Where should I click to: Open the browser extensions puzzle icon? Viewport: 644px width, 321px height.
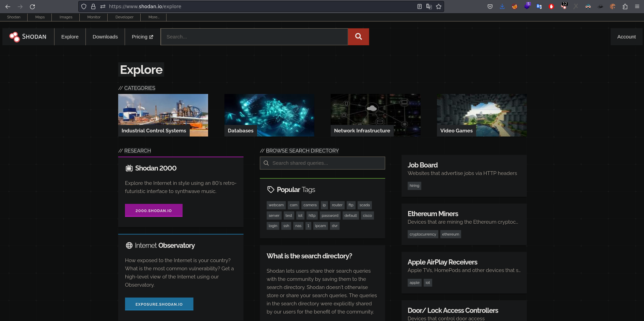(625, 6)
